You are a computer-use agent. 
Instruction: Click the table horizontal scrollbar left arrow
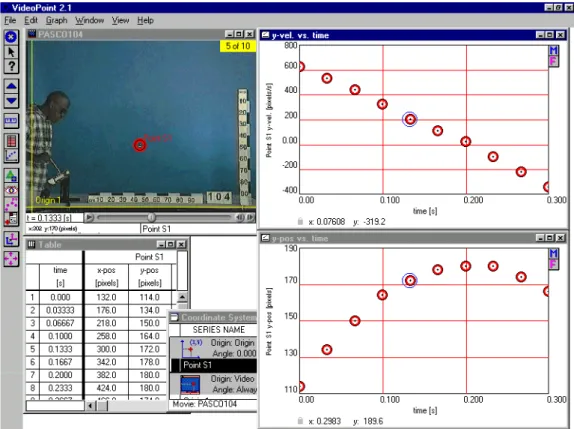pos(90,405)
